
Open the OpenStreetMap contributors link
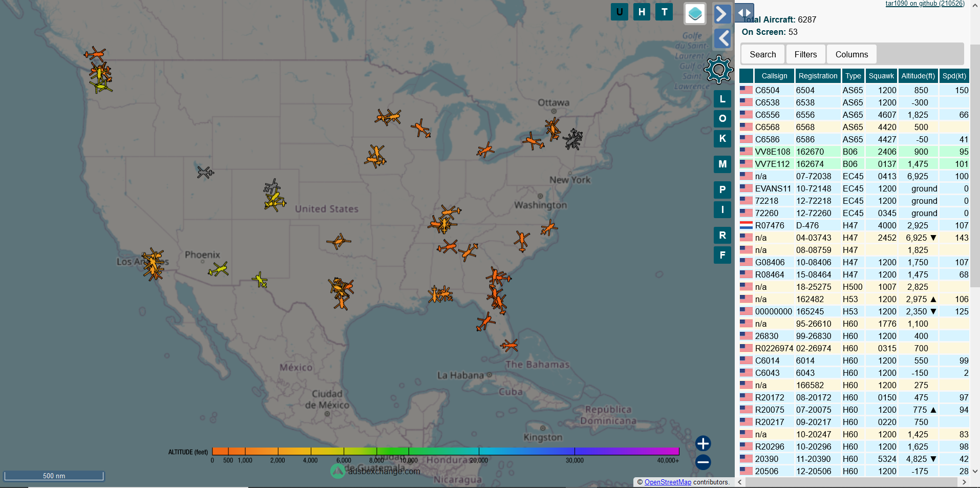click(x=668, y=482)
